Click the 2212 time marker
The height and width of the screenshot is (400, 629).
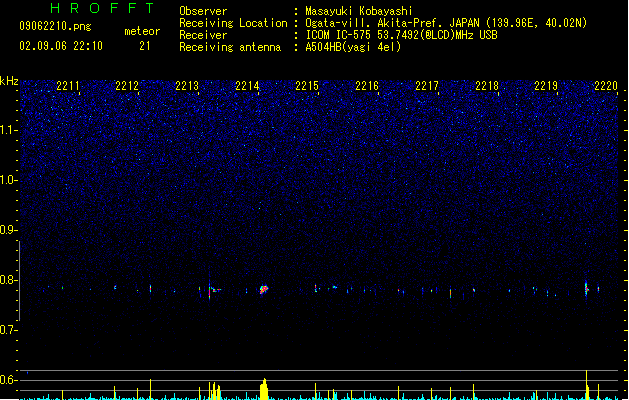coord(127,86)
